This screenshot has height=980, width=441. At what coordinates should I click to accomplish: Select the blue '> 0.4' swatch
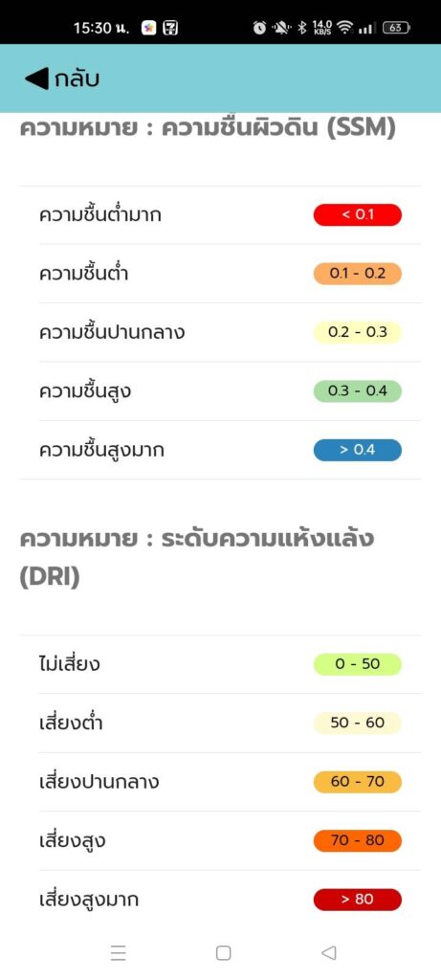(x=358, y=450)
